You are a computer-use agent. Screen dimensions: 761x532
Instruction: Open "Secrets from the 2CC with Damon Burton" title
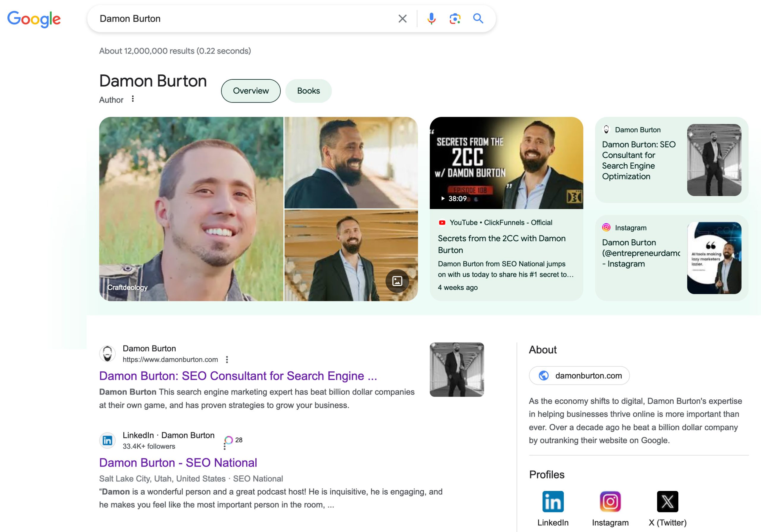coord(501,244)
